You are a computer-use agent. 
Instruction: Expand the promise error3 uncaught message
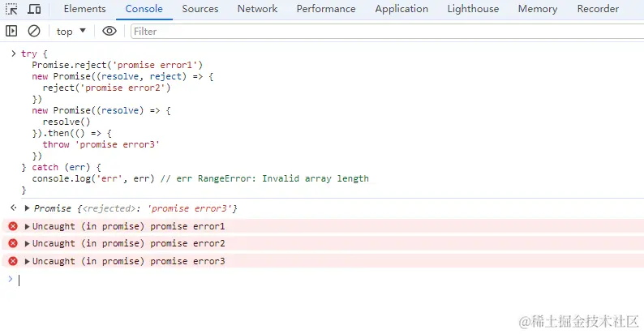pyautogui.click(x=27, y=261)
